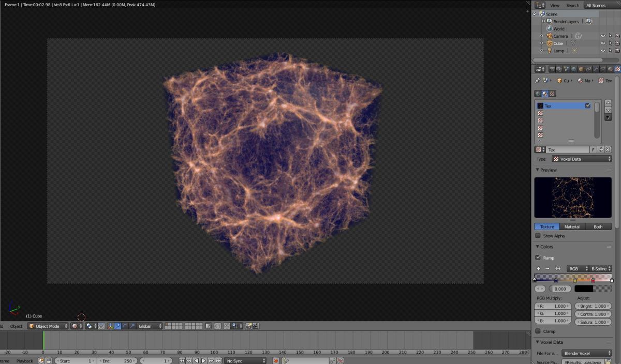Jump to last frame button
This screenshot has height=364, width=621.
(217, 361)
